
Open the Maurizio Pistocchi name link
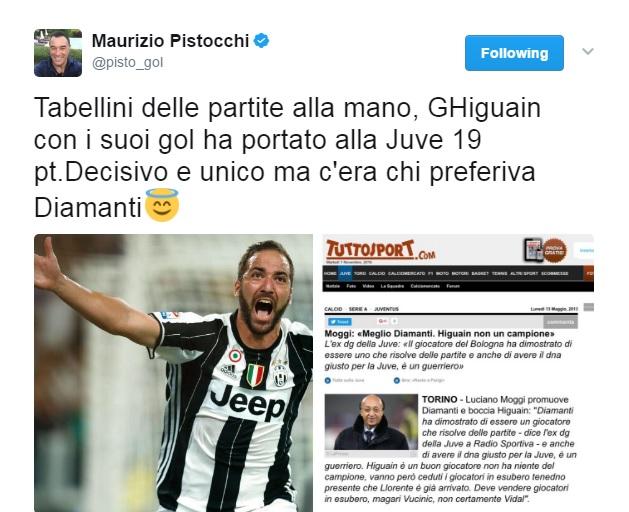(x=170, y=41)
